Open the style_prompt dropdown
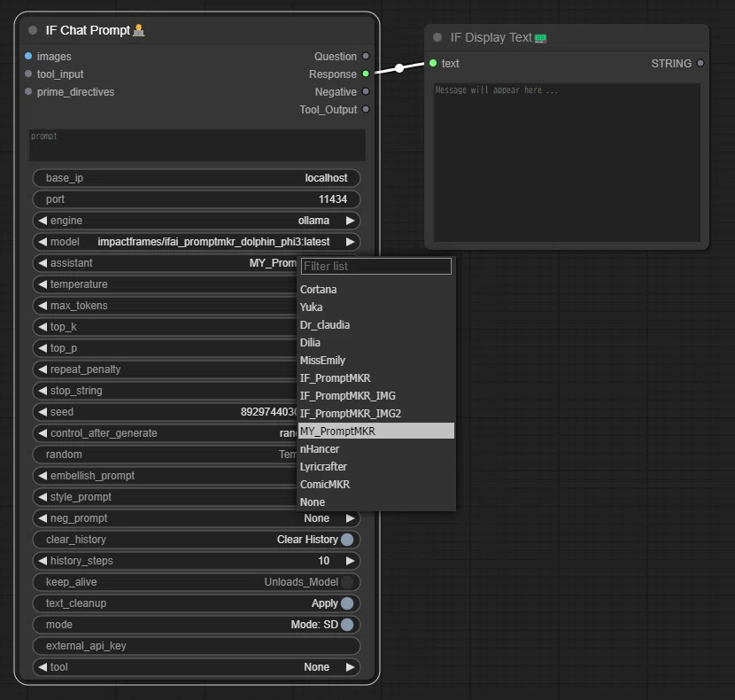 (x=164, y=497)
